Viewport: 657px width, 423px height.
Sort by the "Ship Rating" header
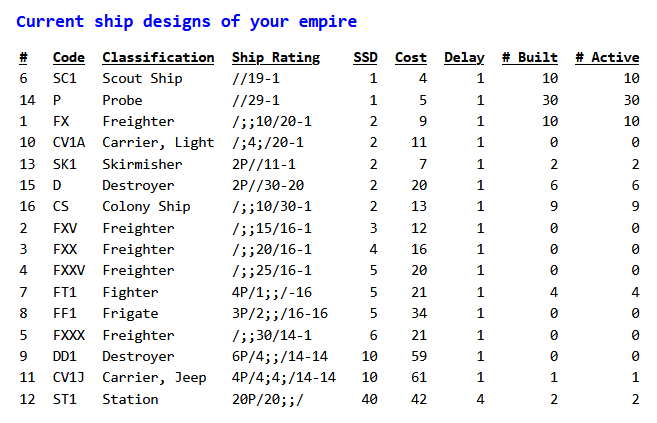click(x=275, y=57)
